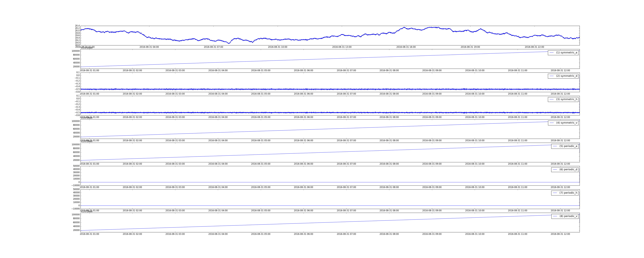The width and height of the screenshot is (644, 258).
Task: Click the "(8) periodic_v" legend label
Action: pyautogui.click(x=568, y=216)
